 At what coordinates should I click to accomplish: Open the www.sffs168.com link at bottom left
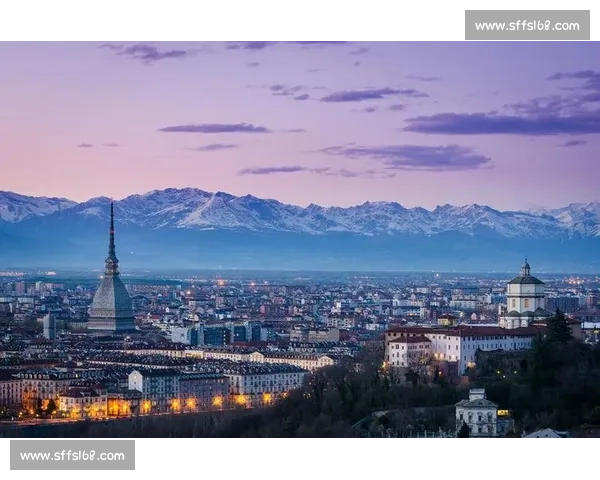72,455
